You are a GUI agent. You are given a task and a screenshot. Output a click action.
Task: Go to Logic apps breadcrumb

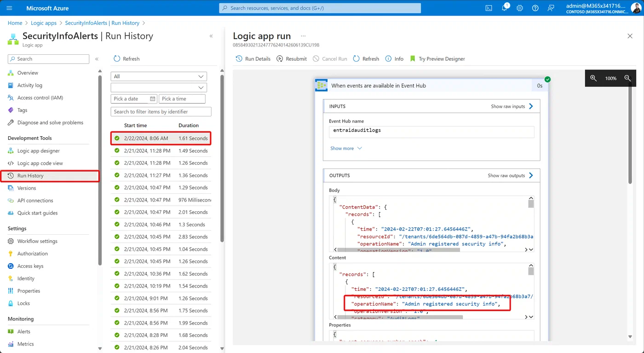point(44,23)
